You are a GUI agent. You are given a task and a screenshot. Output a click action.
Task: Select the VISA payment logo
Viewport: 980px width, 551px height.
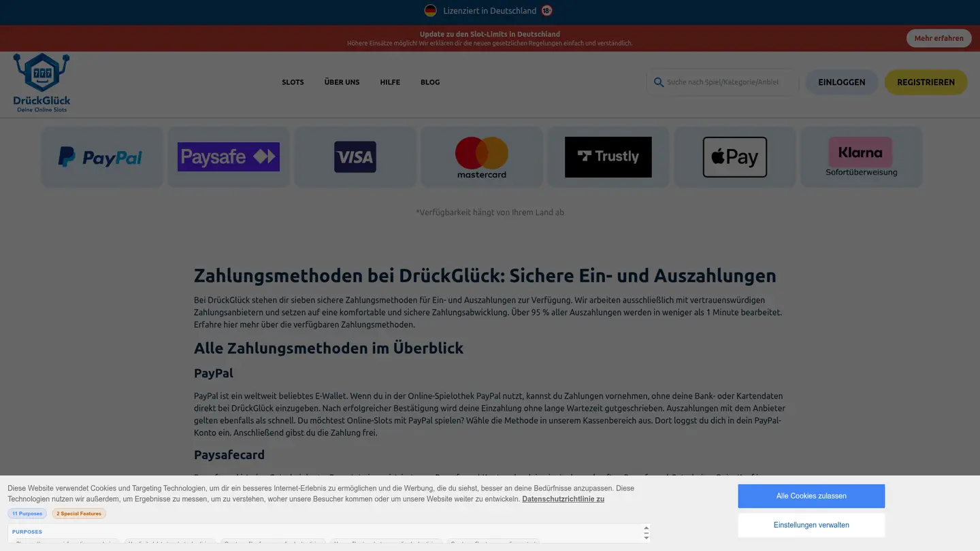pos(355,157)
